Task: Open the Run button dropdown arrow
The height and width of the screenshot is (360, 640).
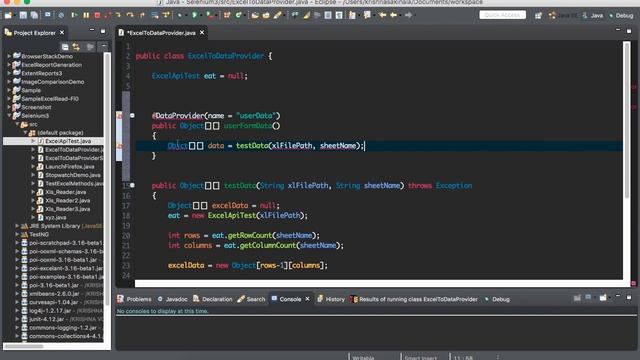Action: [x=200, y=15]
